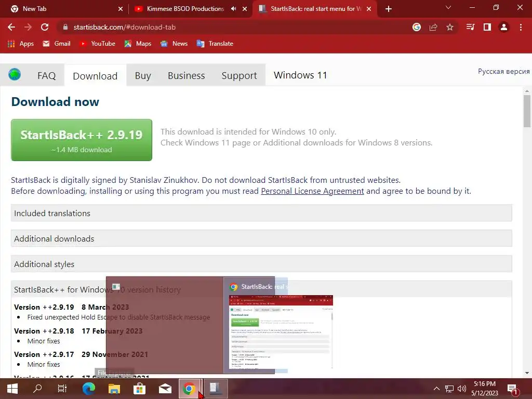532x399 pixels.
Task: Click the Download now heading
Action: [x=55, y=101]
